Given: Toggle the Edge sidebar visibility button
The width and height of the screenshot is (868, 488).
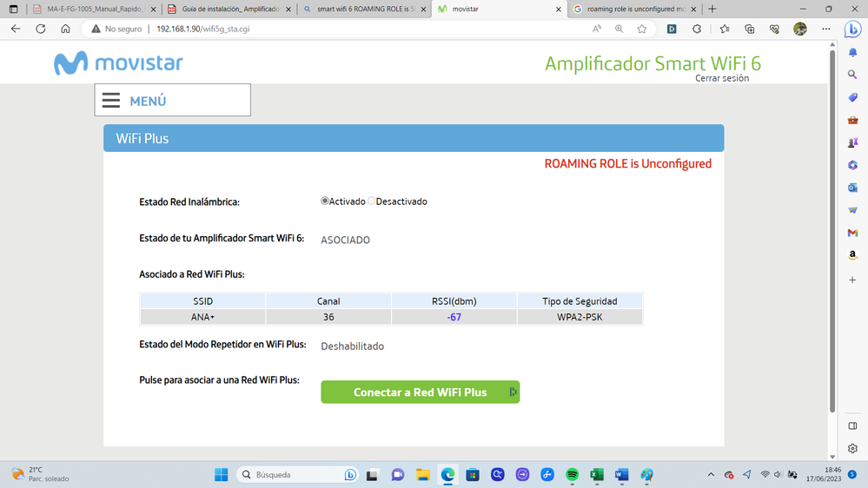Looking at the screenshot, I should (852, 425).
